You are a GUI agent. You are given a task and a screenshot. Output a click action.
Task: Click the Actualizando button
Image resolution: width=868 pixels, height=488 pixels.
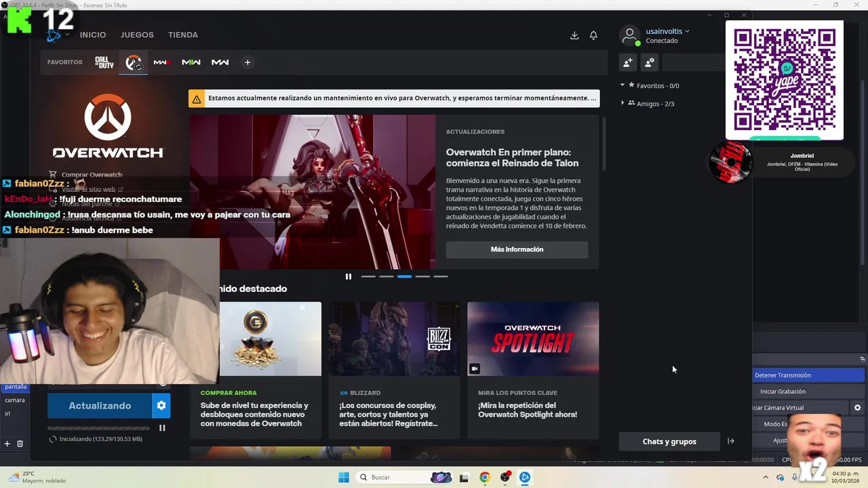pos(100,406)
